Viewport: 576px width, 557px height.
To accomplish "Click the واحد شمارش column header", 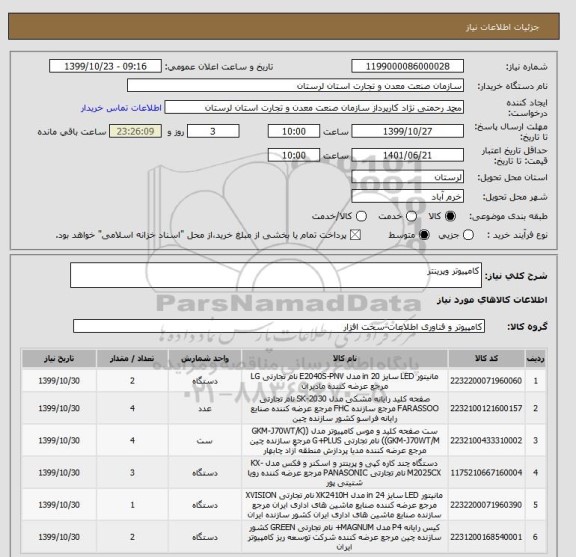I will tap(205, 358).
